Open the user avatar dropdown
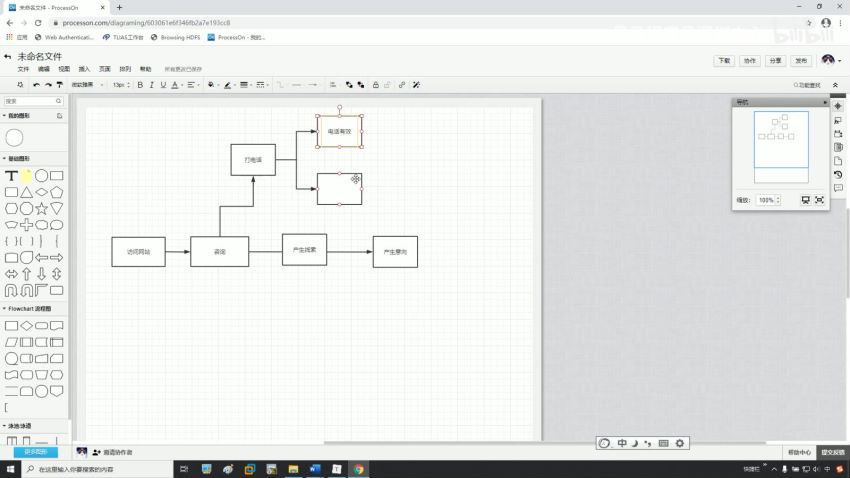 click(x=830, y=60)
